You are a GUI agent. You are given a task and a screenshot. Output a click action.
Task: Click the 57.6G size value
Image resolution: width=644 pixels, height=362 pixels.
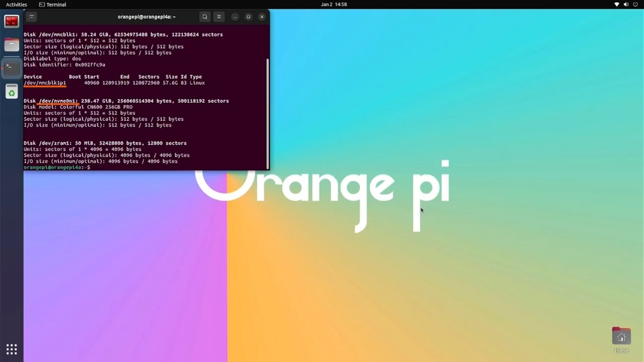pos(170,83)
